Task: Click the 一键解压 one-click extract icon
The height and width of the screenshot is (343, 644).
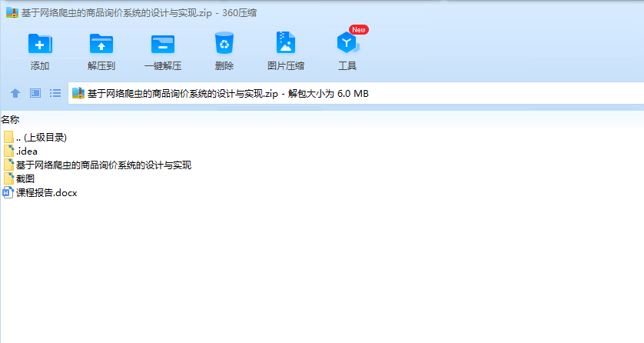Action: point(163,44)
